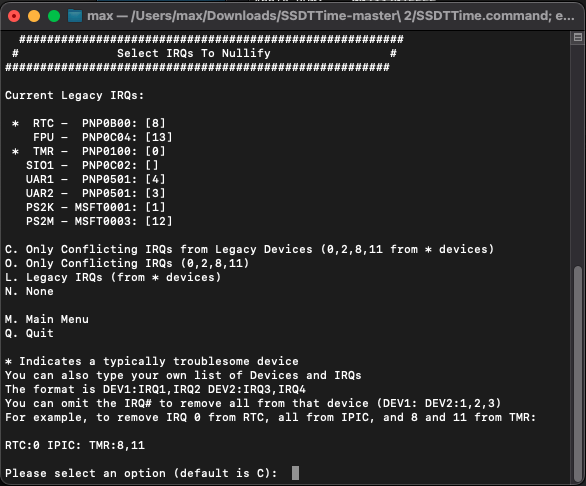Click the red close window button
This screenshot has height=486, width=586.
(14, 16)
